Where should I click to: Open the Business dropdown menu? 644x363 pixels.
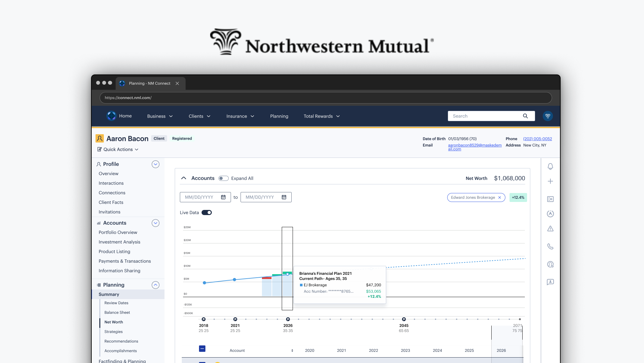pyautogui.click(x=160, y=116)
